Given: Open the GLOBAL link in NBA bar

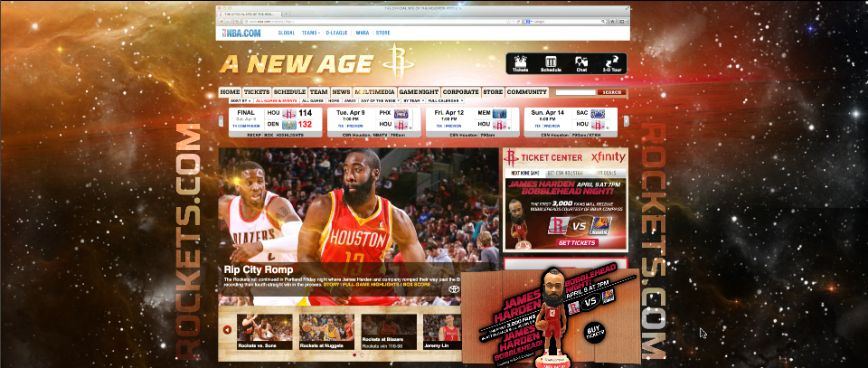Looking at the screenshot, I should coord(287,33).
